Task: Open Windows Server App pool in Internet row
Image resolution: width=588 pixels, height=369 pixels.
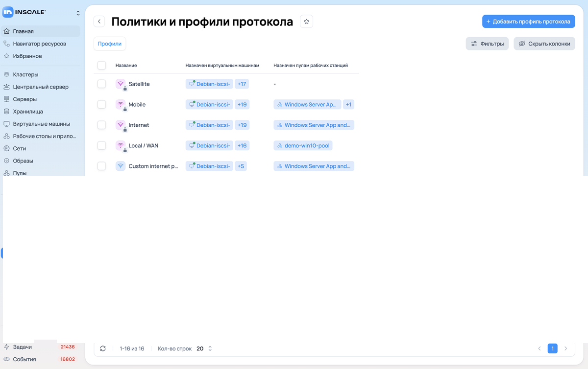Action: click(x=314, y=125)
